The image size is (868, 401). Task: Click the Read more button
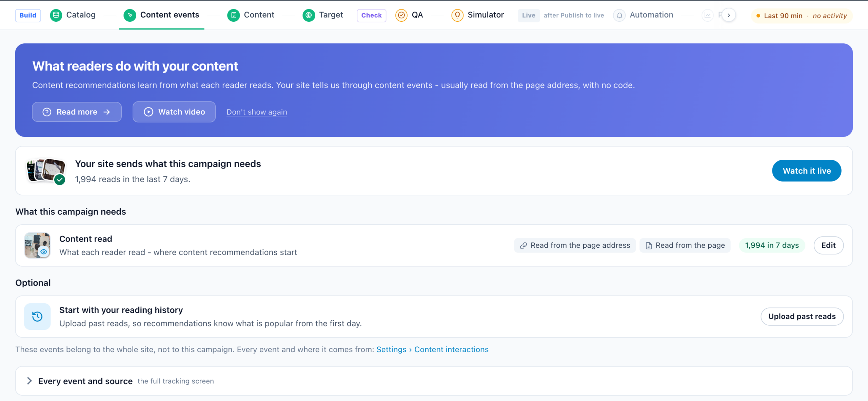[77, 112]
